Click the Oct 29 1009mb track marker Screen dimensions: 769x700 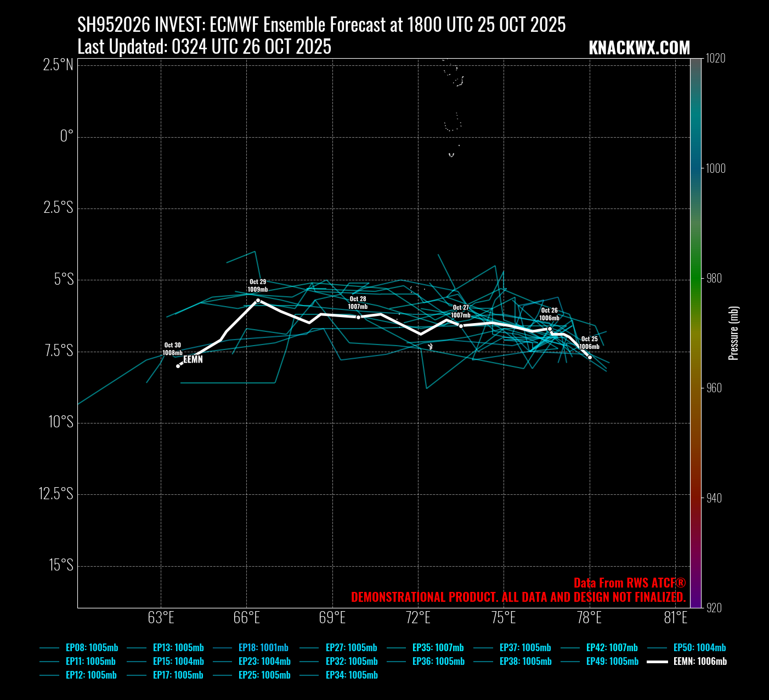pyautogui.click(x=258, y=300)
